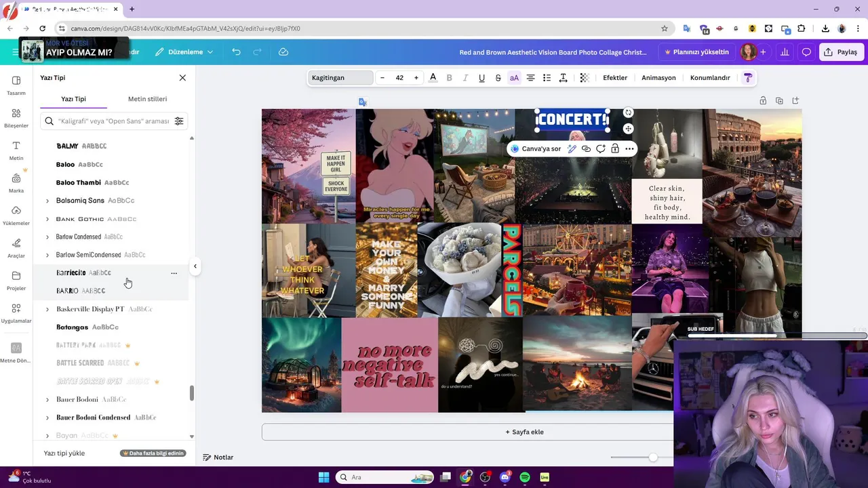Collapse the side panel with the arrow

(x=195, y=266)
